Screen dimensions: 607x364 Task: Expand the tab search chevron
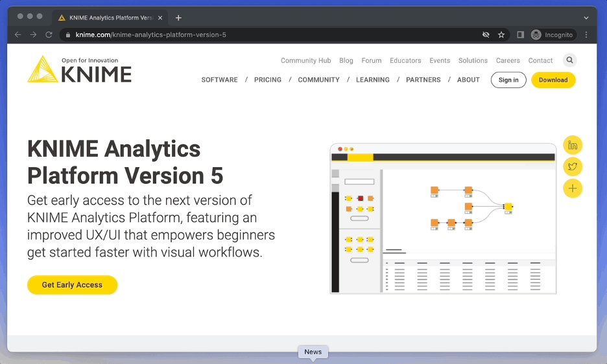point(586,17)
